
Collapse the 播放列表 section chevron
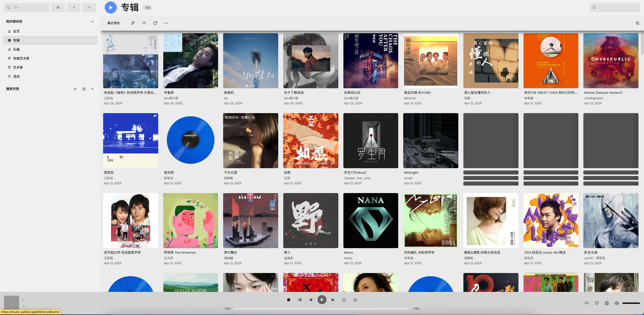pos(92,89)
